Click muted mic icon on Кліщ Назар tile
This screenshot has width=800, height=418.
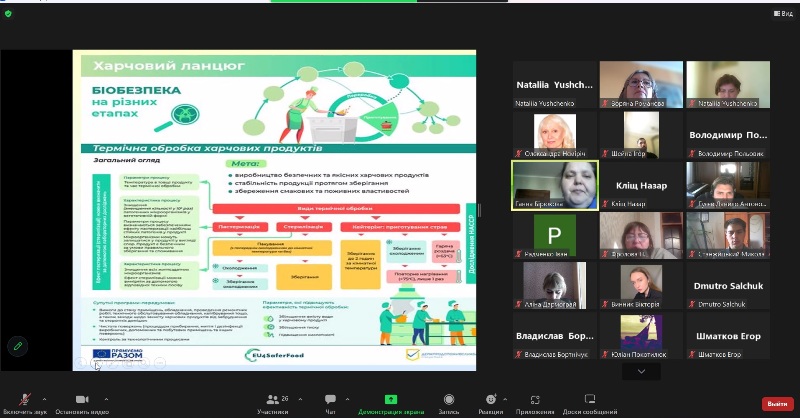click(x=605, y=204)
